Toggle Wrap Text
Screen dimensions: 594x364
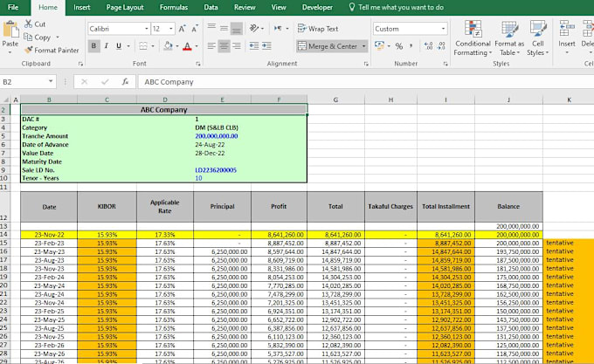(318, 29)
